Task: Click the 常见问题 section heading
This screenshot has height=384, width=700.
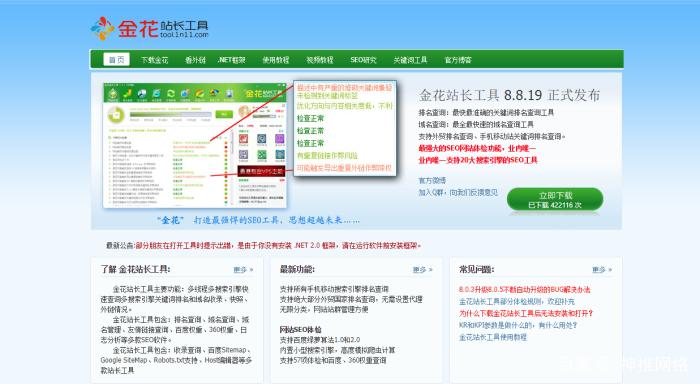Action: click(476, 269)
